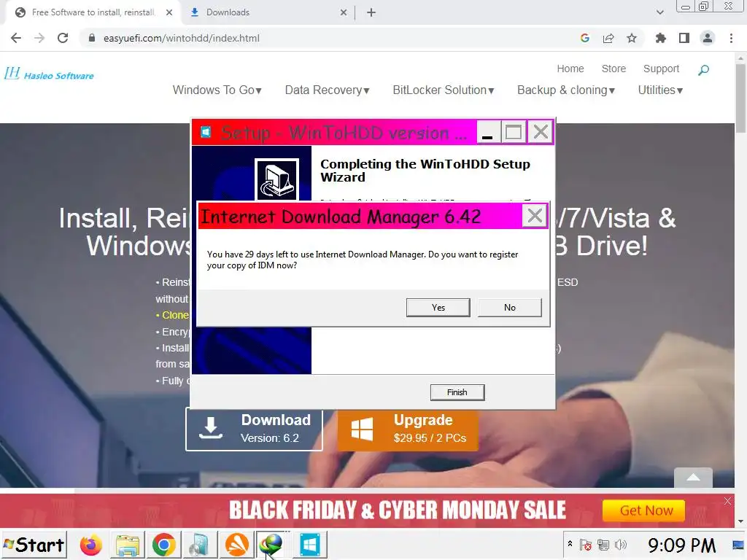Click the Google icon in address bar
747x560 pixels.
pyautogui.click(x=585, y=38)
